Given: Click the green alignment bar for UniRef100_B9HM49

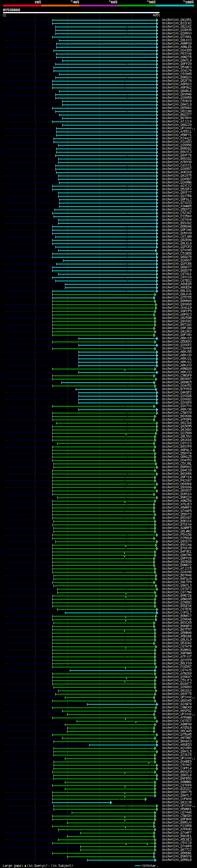Looking at the screenshot, I should [104, 301].
